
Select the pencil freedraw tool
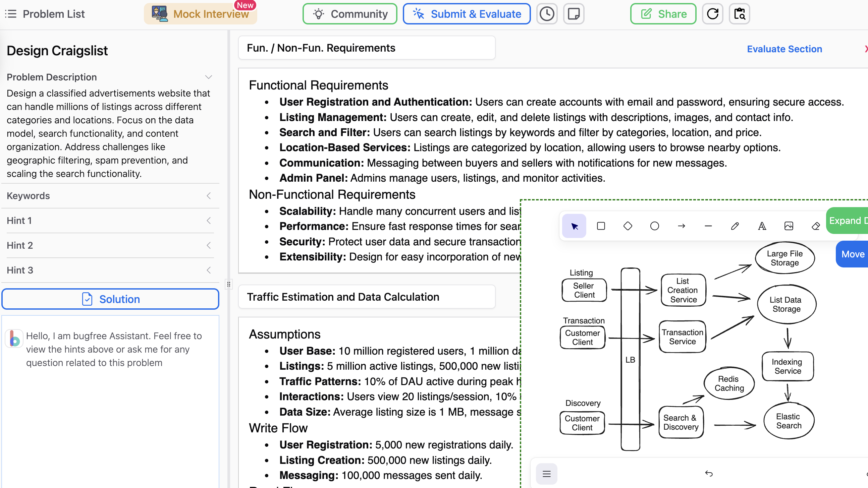[735, 226]
